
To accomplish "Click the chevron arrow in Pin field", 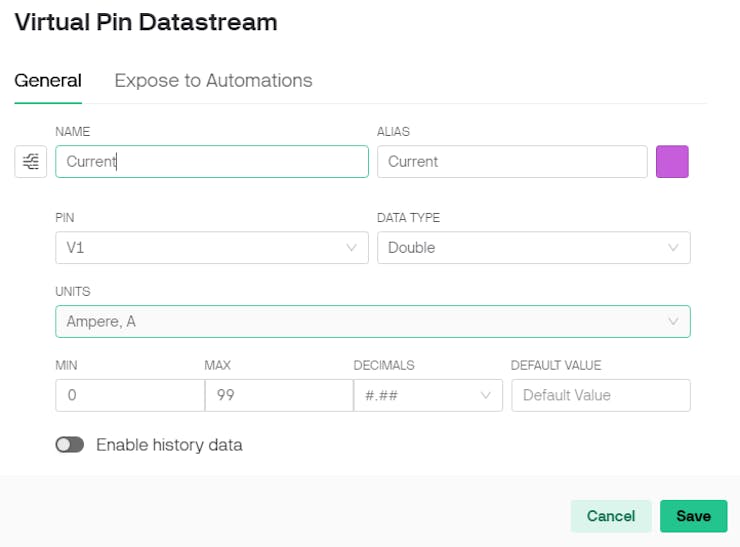I will (x=351, y=247).
